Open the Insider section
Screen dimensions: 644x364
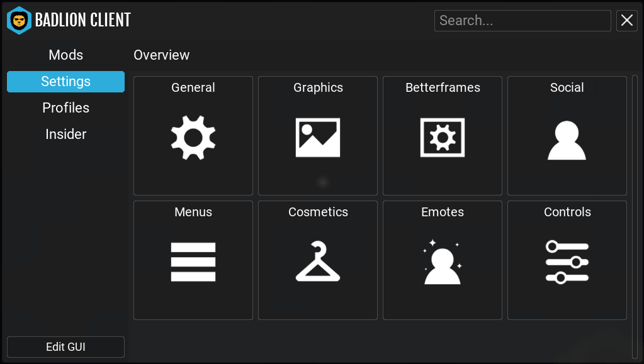[x=65, y=134]
